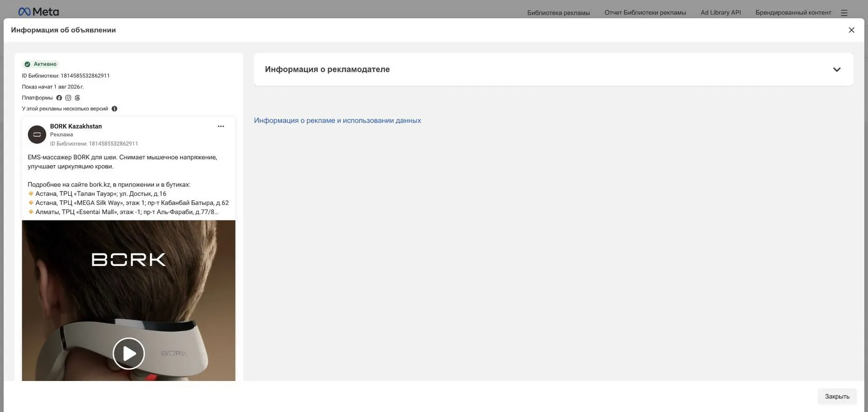Click the BORK logo in video
This screenshot has width=868, height=412.
(129, 259)
